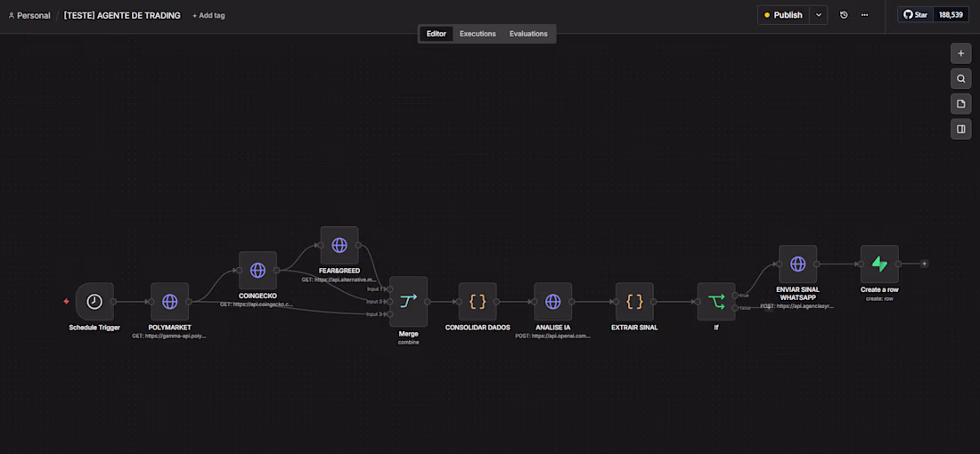This screenshot has height=454, width=980.
Task: Add a sticky note to canvas
Action: (960, 103)
